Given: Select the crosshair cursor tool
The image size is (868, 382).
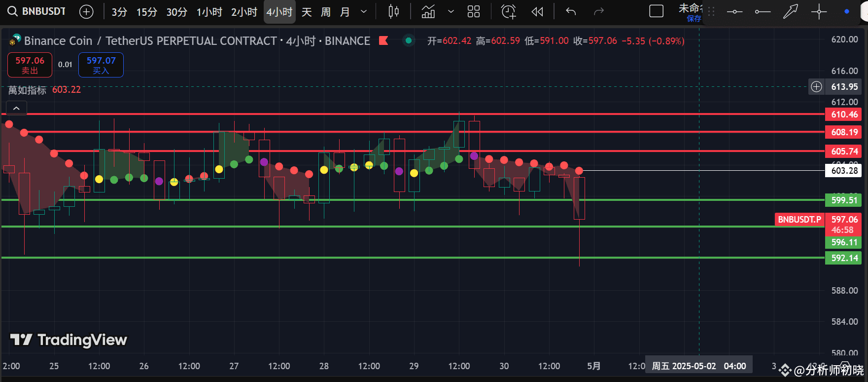Looking at the screenshot, I should (x=819, y=12).
